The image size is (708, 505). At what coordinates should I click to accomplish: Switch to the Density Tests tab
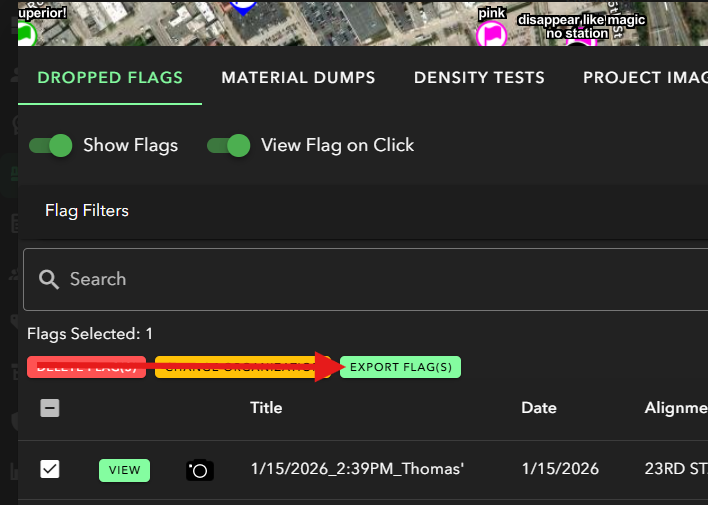pos(479,78)
